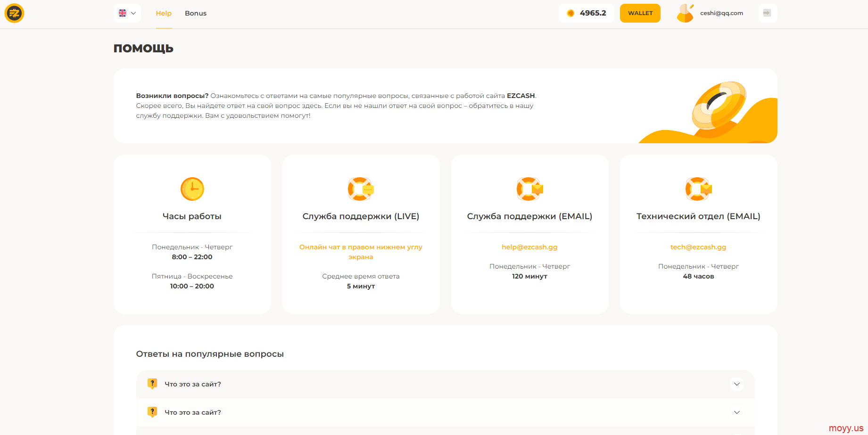The width and height of the screenshot is (868, 435).
Task: Click the coin icon beside balance
Action: point(570,13)
